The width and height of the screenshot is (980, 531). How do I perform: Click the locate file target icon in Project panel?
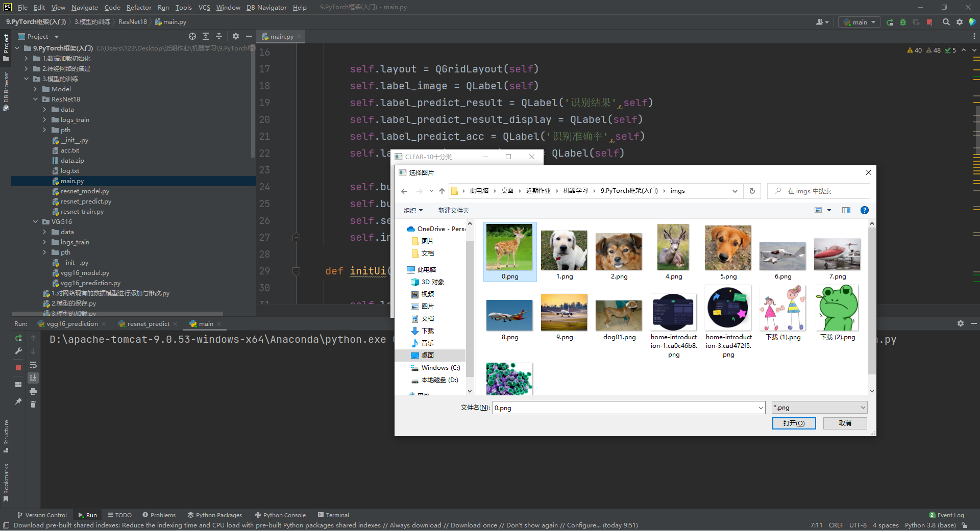click(x=192, y=36)
